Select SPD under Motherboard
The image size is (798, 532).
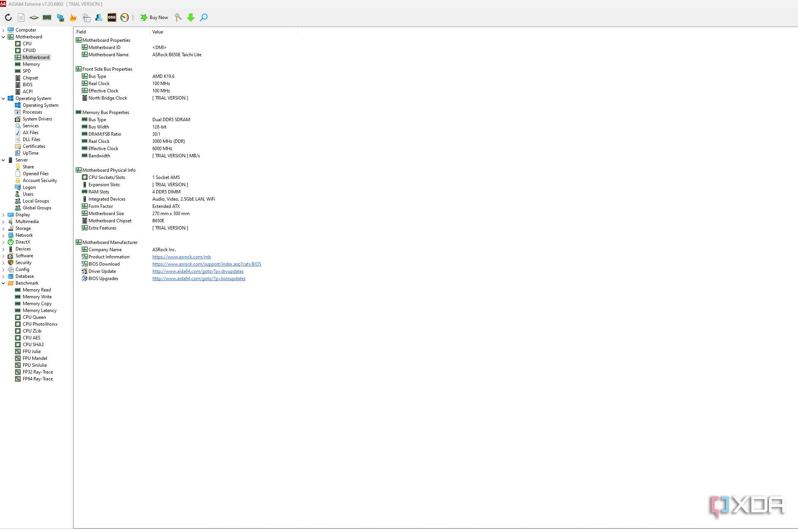click(27, 71)
